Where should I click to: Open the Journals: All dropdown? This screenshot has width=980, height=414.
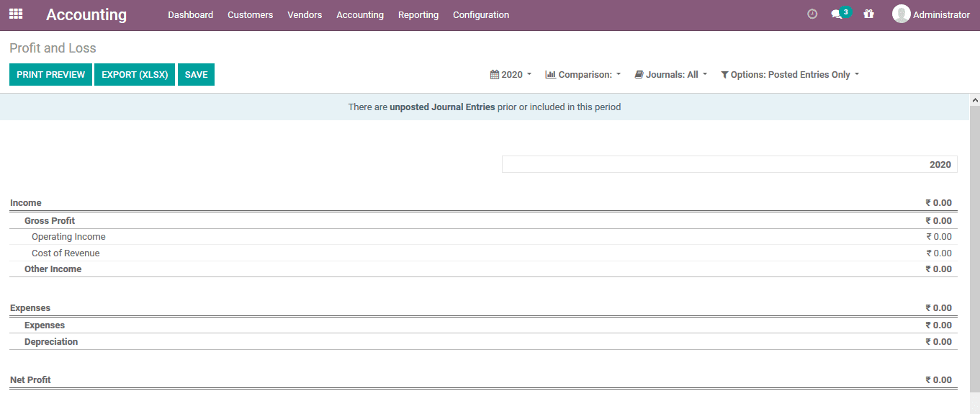(x=670, y=75)
